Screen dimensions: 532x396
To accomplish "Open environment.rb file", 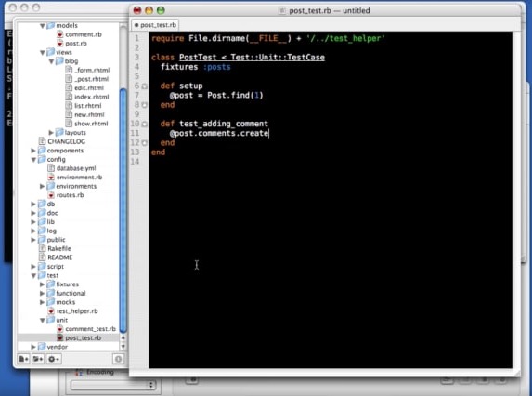I will 79,178.
